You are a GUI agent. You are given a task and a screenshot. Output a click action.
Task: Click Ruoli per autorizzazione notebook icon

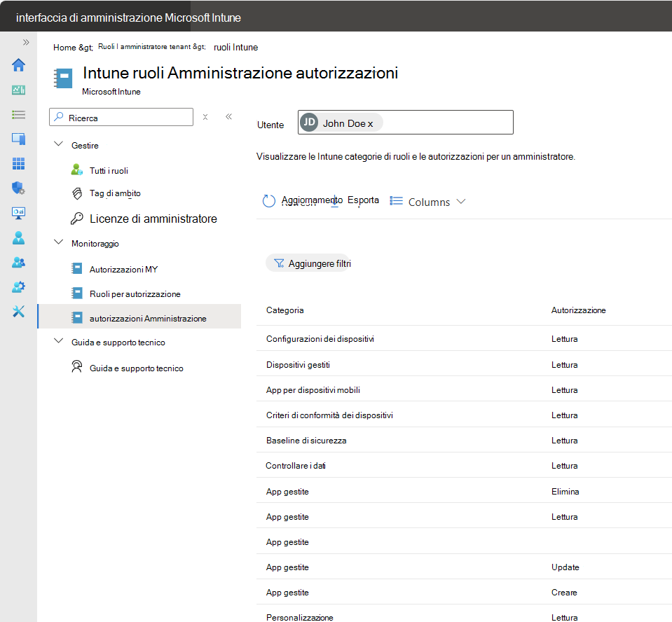76,293
